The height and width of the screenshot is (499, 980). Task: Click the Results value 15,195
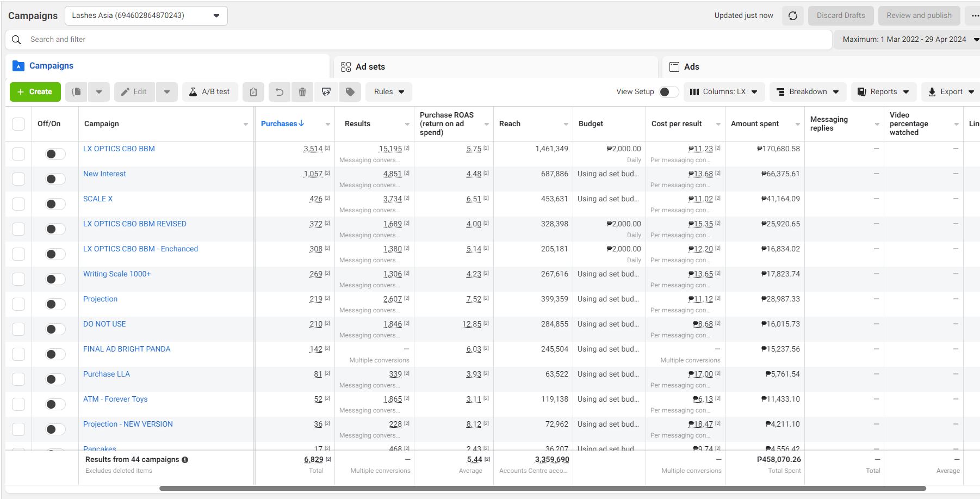click(x=390, y=149)
